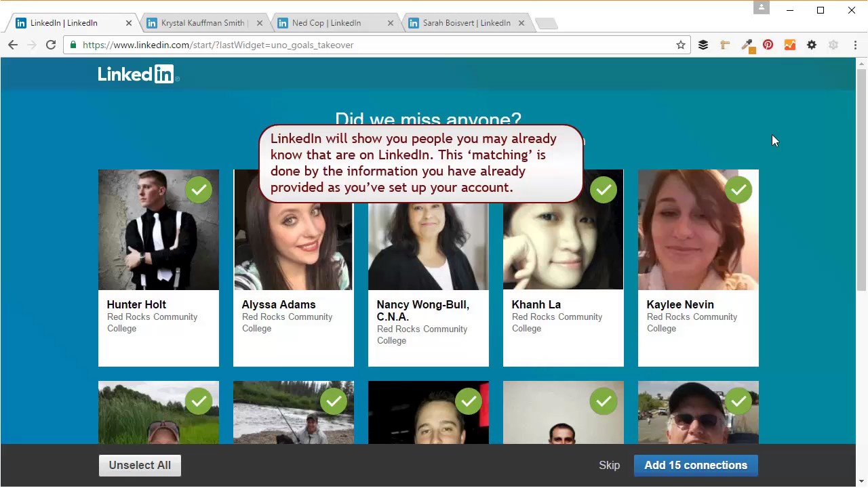Image resolution: width=868 pixels, height=488 pixels.
Task: Open a new browser tab
Action: pos(546,24)
